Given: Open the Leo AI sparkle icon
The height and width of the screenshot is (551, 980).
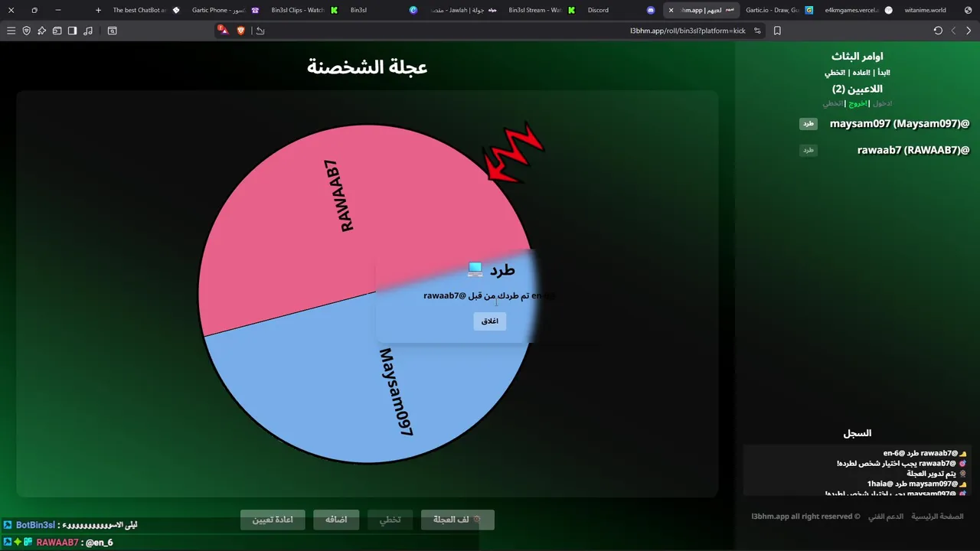Looking at the screenshot, I should 41,31.
